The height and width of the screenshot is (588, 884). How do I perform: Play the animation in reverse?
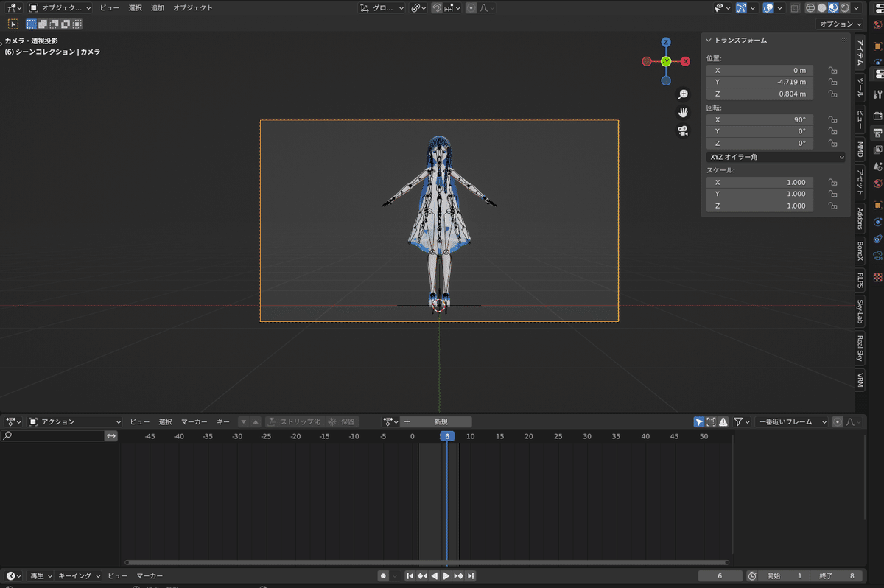435,575
